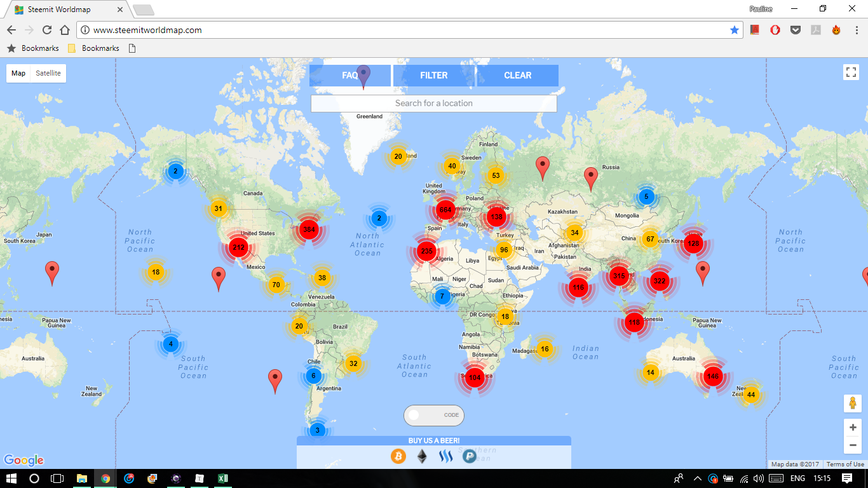
Task: Click the red pin west of Mexico
Action: point(219,279)
